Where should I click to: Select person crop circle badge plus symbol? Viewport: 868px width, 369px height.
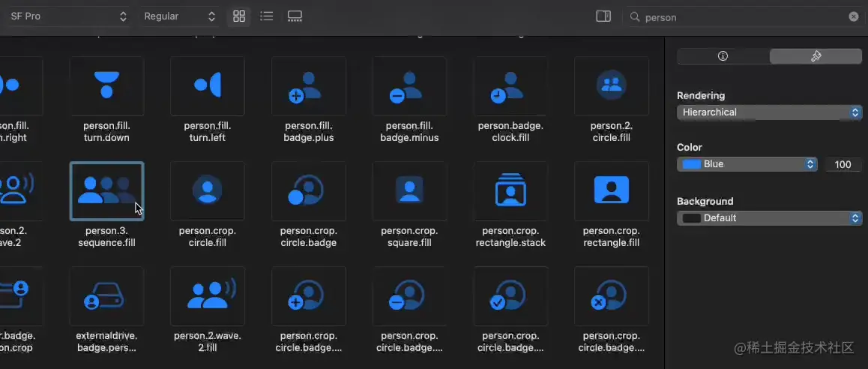click(x=309, y=296)
